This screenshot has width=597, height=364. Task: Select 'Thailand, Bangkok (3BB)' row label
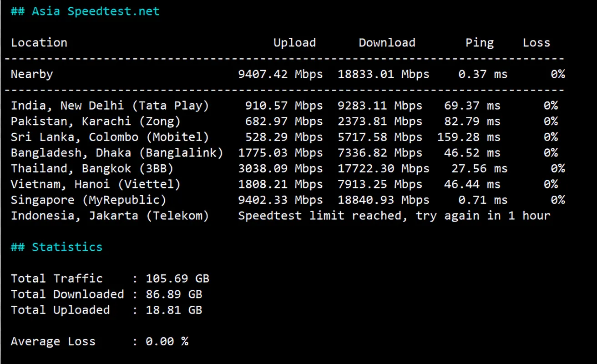(92, 168)
